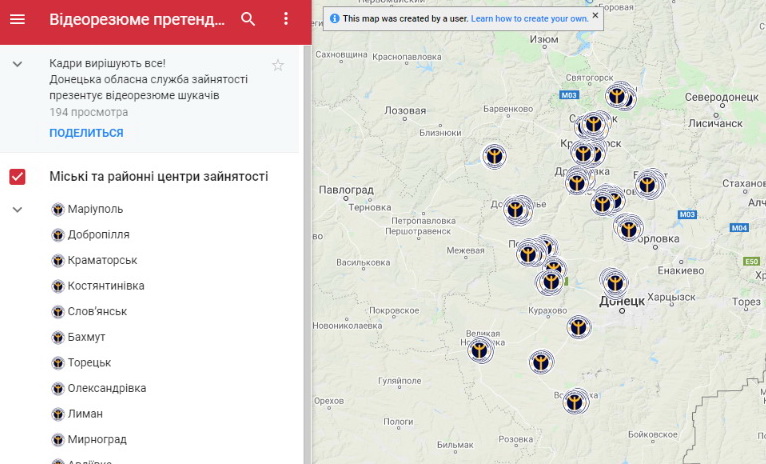Click map marker above Горловка label

(629, 228)
